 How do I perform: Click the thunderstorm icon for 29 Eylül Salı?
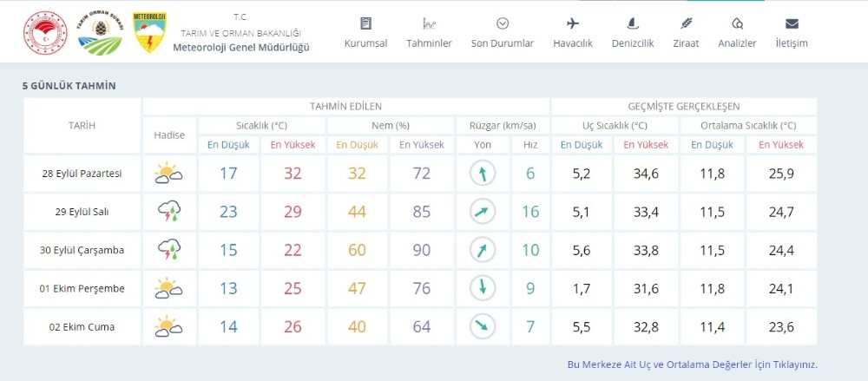click(x=168, y=212)
